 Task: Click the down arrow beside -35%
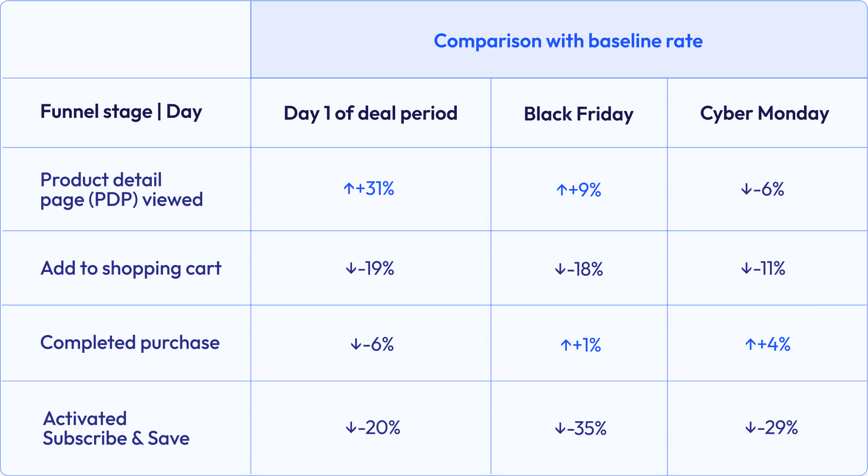(x=560, y=428)
